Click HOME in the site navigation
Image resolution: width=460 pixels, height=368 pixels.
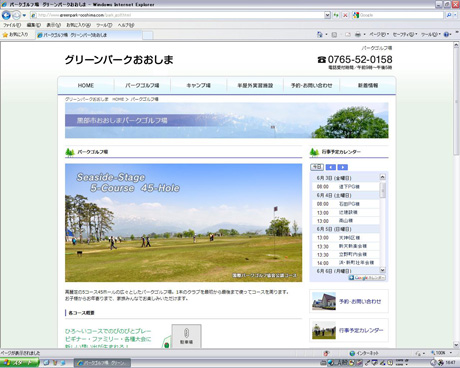click(86, 85)
